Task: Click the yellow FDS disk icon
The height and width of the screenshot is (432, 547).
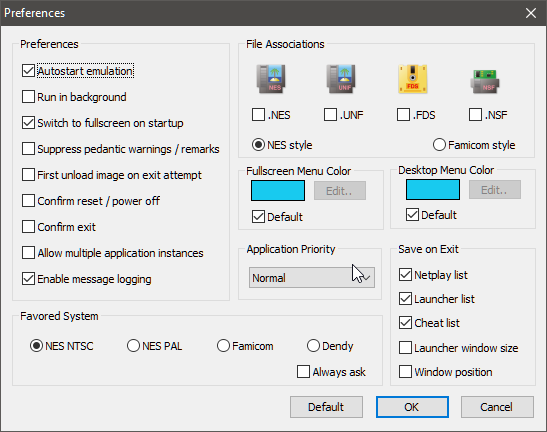Action: [413, 79]
